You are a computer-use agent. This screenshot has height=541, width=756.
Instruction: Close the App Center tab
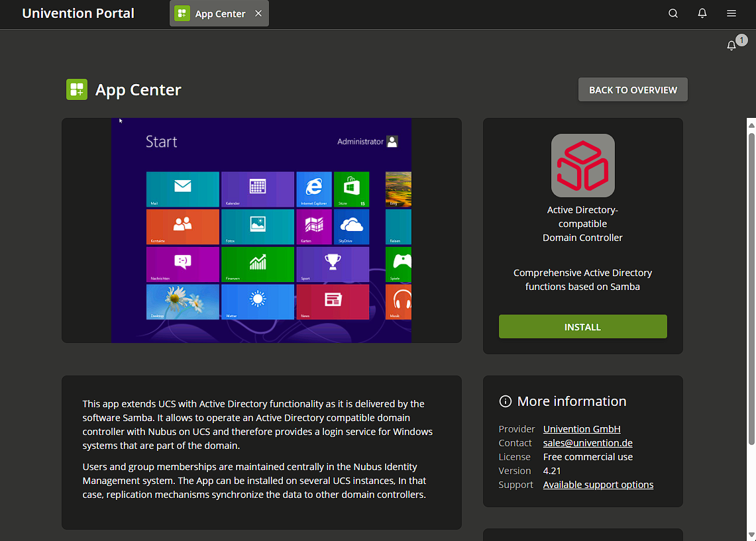tap(258, 13)
